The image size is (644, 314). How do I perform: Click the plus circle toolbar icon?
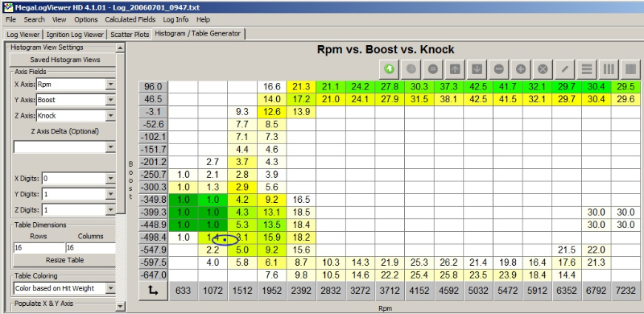(521, 69)
